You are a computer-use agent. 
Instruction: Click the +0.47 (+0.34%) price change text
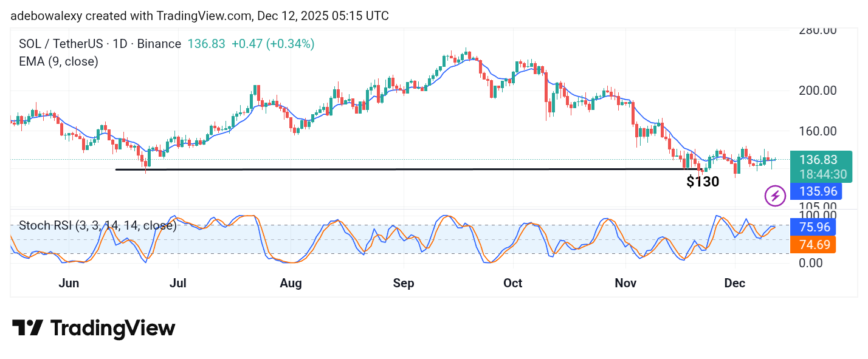coord(273,44)
